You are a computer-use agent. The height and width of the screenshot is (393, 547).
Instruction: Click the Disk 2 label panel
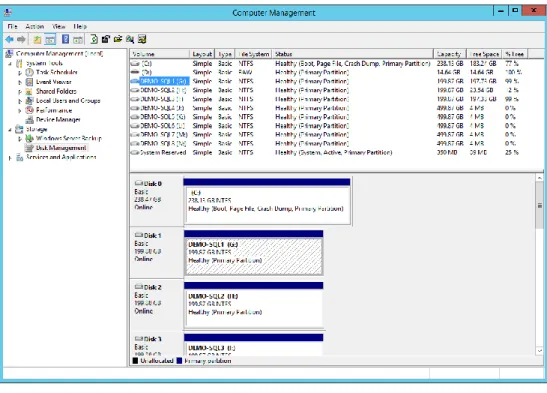[157, 304]
